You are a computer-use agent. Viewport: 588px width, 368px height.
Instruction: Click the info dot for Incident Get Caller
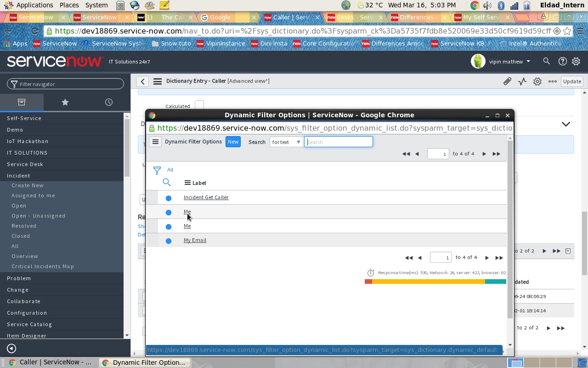click(x=169, y=198)
